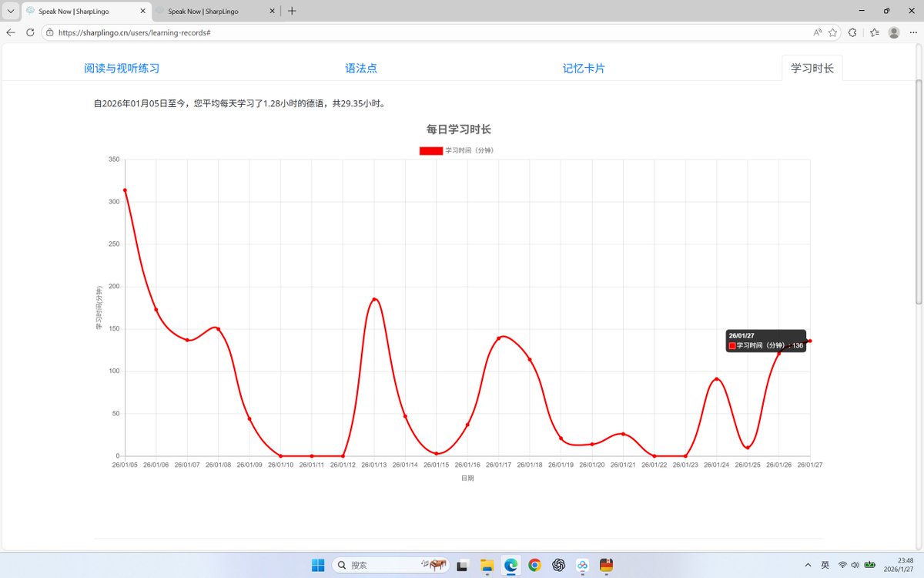The width and height of the screenshot is (924, 578).
Task: Open a new browser tab
Action: click(x=292, y=11)
